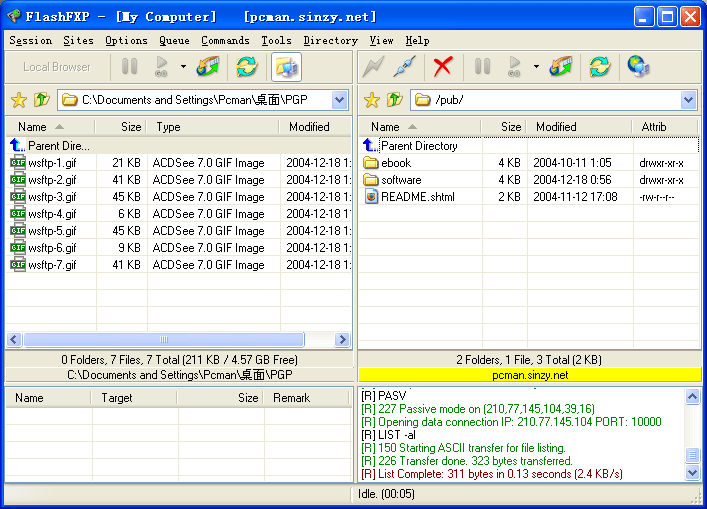Open the remote Go button dropdown arrow
This screenshot has width=707, height=509.
click(x=536, y=67)
